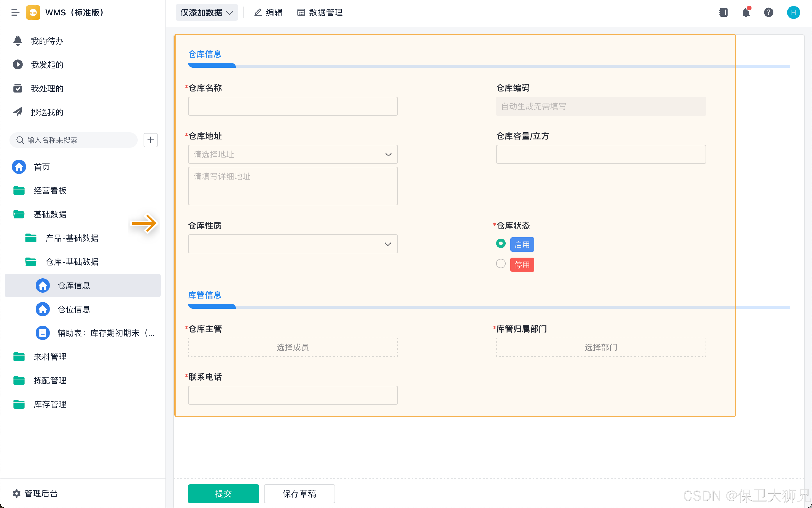Open the 仅添加数据 dropdown
This screenshot has width=812, height=508.
tap(207, 12)
